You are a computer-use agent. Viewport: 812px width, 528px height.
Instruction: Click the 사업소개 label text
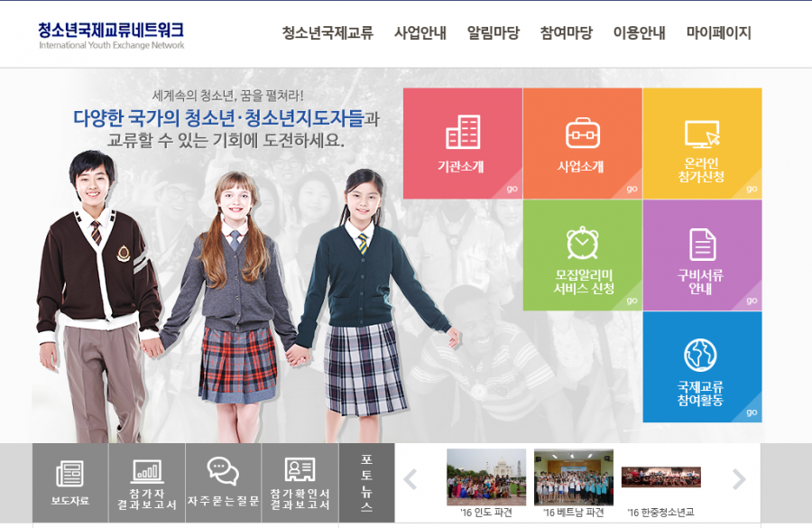click(580, 166)
